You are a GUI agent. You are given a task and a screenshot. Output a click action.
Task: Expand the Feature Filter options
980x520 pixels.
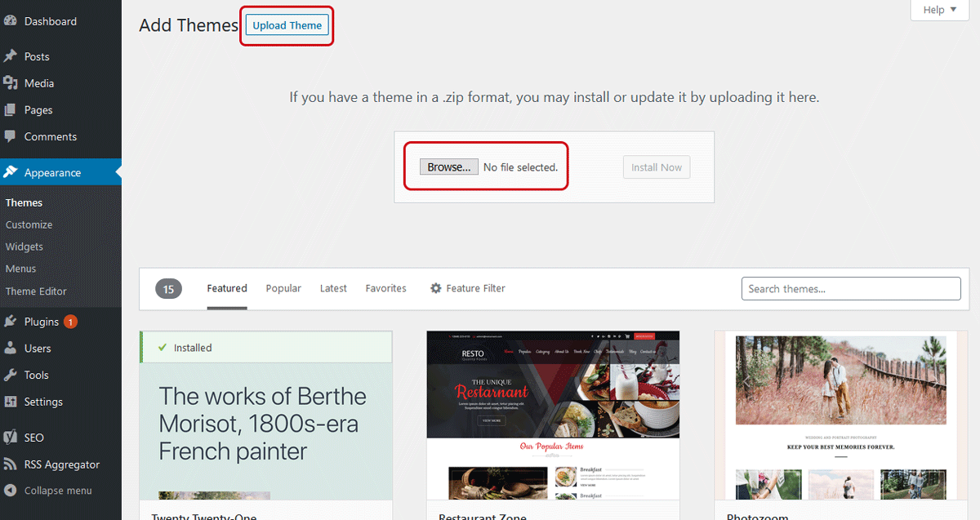(468, 288)
